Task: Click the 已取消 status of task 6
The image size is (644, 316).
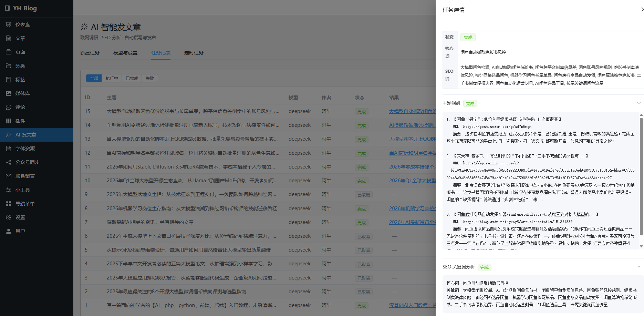Action: coord(364,237)
